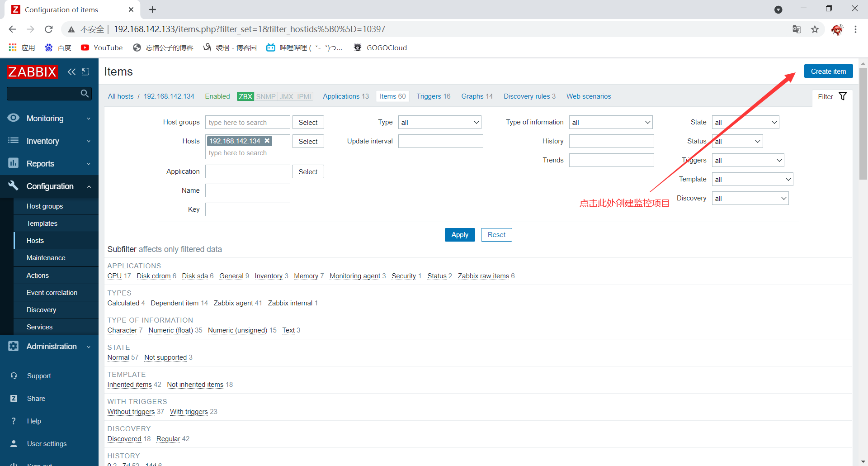Image resolution: width=868 pixels, height=466 pixels.
Task: Open the State dropdown
Action: click(x=745, y=122)
